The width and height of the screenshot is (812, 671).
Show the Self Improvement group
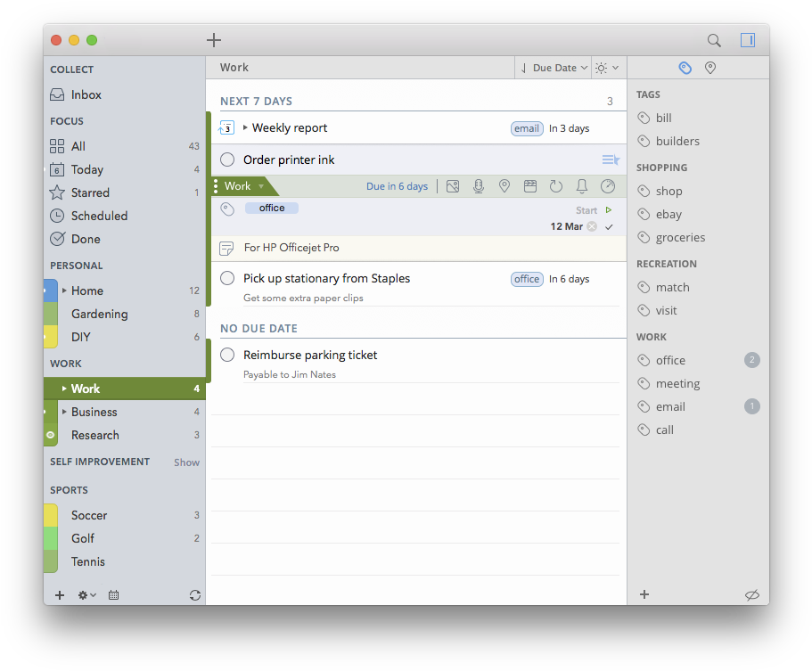click(186, 462)
